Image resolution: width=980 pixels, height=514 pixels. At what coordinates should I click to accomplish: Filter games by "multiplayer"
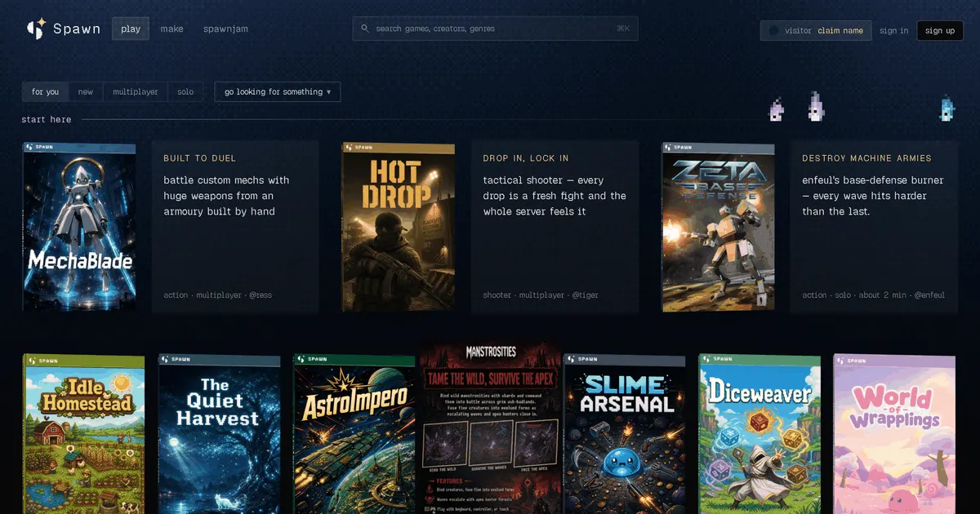(136, 92)
